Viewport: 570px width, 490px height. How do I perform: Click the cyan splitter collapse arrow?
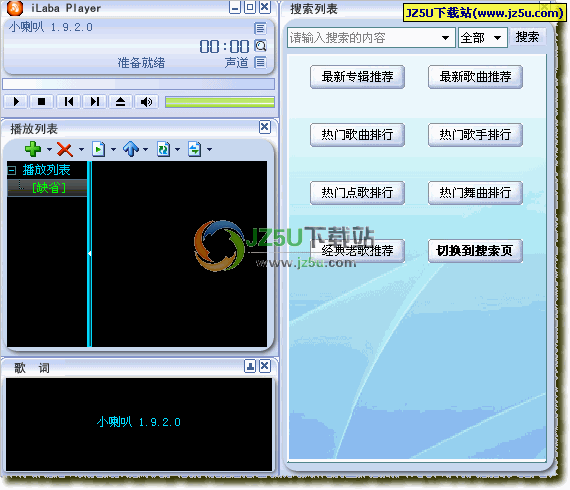pos(89,253)
